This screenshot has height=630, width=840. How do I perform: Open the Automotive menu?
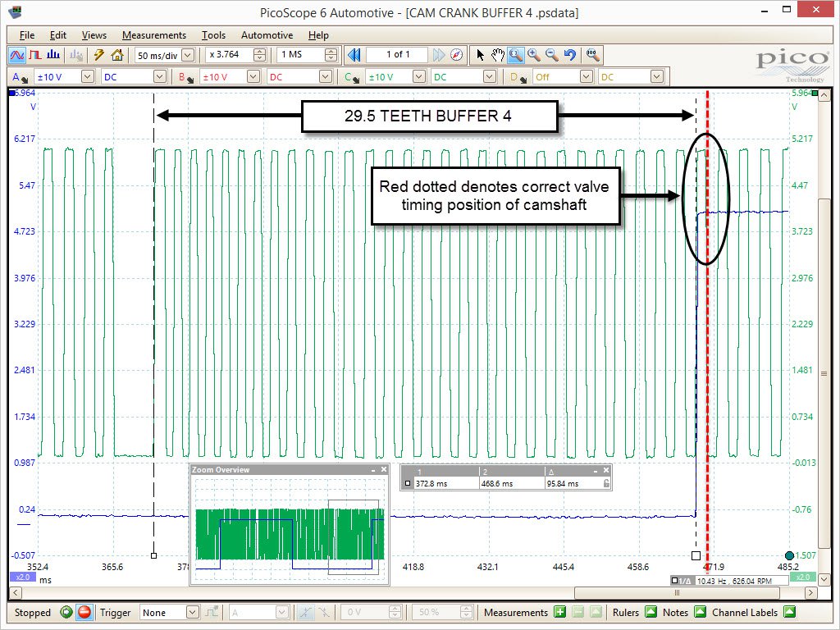(x=267, y=35)
